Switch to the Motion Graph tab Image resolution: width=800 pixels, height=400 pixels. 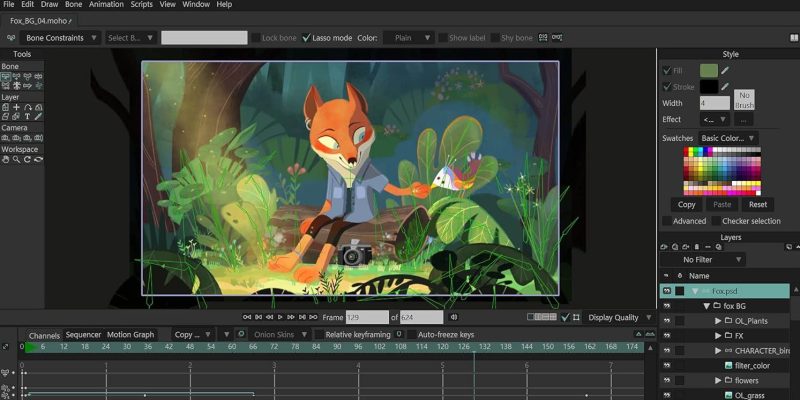pyautogui.click(x=130, y=335)
